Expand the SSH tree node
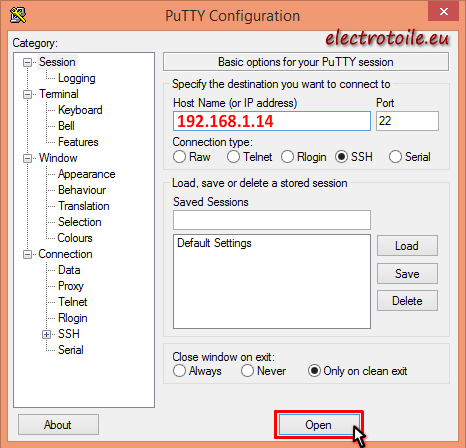This screenshot has height=448, width=466. pos(46,334)
